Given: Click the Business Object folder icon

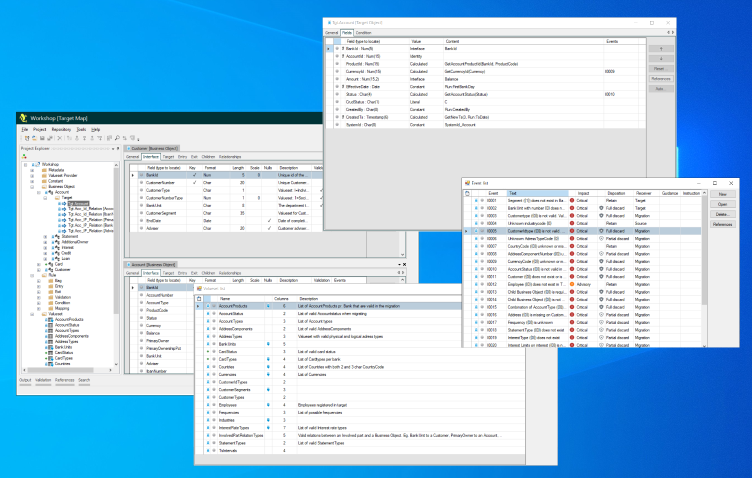Looking at the screenshot, I should pos(43,186).
